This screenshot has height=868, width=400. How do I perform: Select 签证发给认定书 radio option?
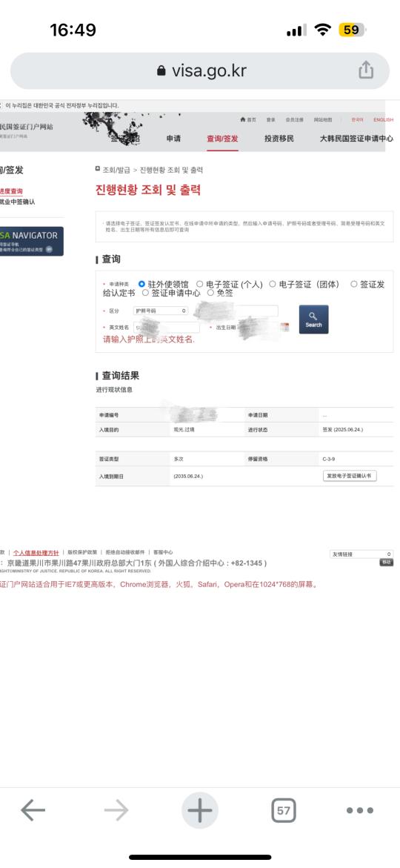point(354,284)
